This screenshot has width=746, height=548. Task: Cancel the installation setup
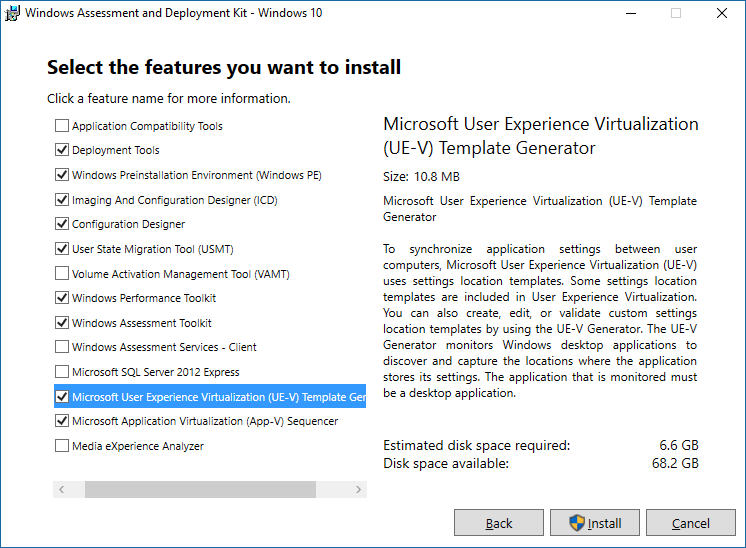point(691,523)
